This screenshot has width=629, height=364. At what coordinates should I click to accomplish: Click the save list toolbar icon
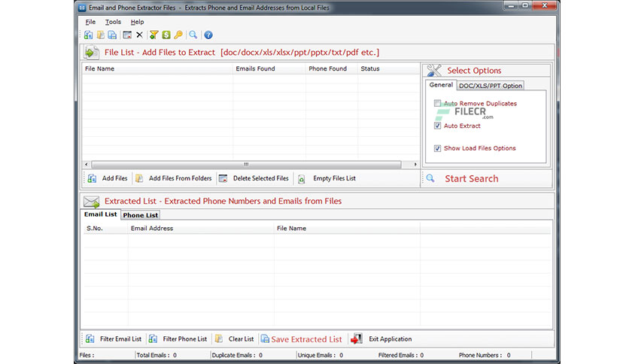point(112,35)
